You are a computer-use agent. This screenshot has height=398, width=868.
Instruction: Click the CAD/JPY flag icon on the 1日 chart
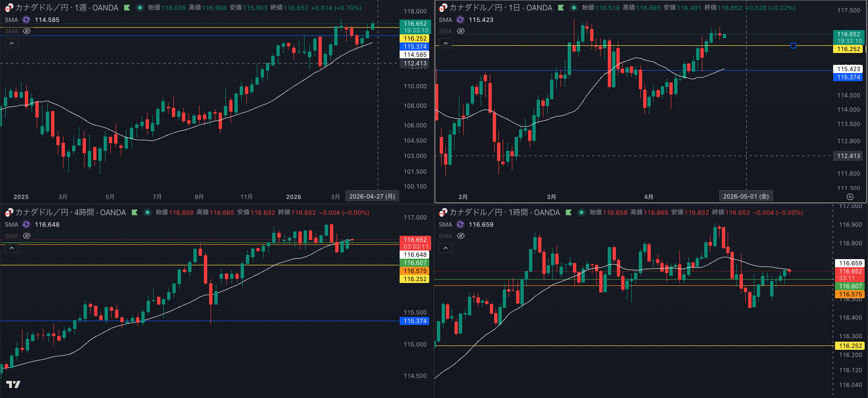(x=443, y=8)
